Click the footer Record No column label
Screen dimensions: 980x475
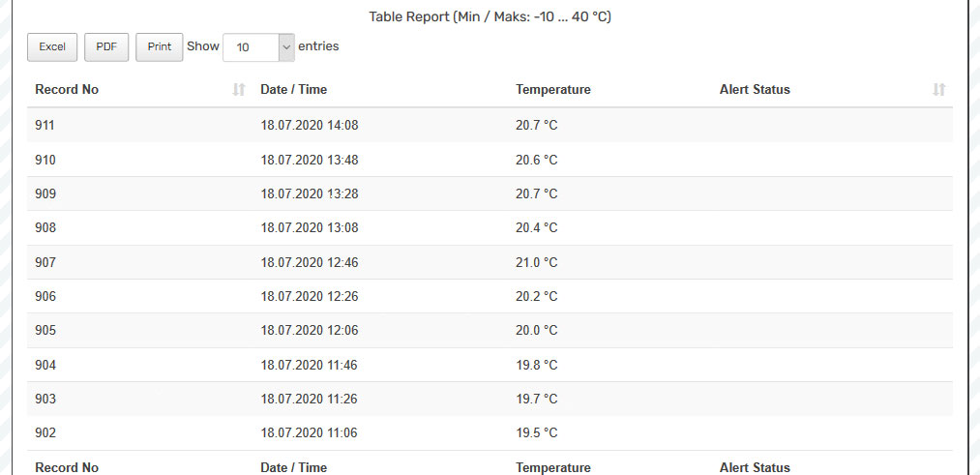click(67, 467)
